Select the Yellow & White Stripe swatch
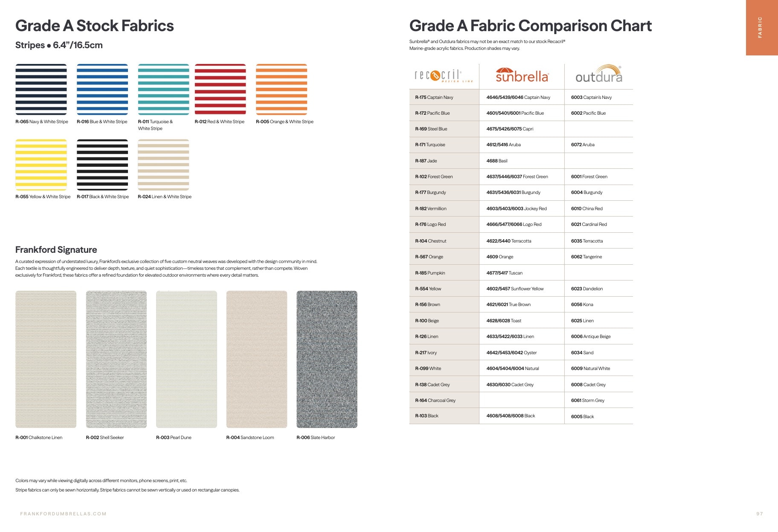 click(x=41, y=165)
